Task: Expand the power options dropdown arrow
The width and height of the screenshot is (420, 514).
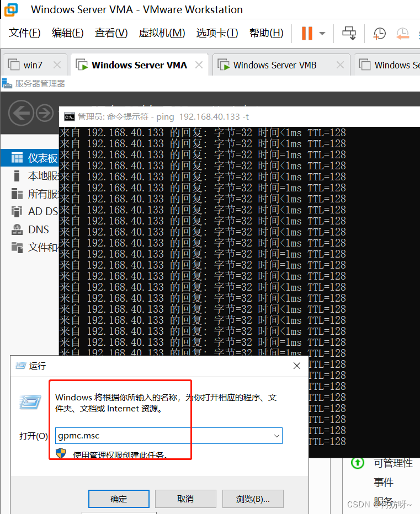Action: [322, 33]
